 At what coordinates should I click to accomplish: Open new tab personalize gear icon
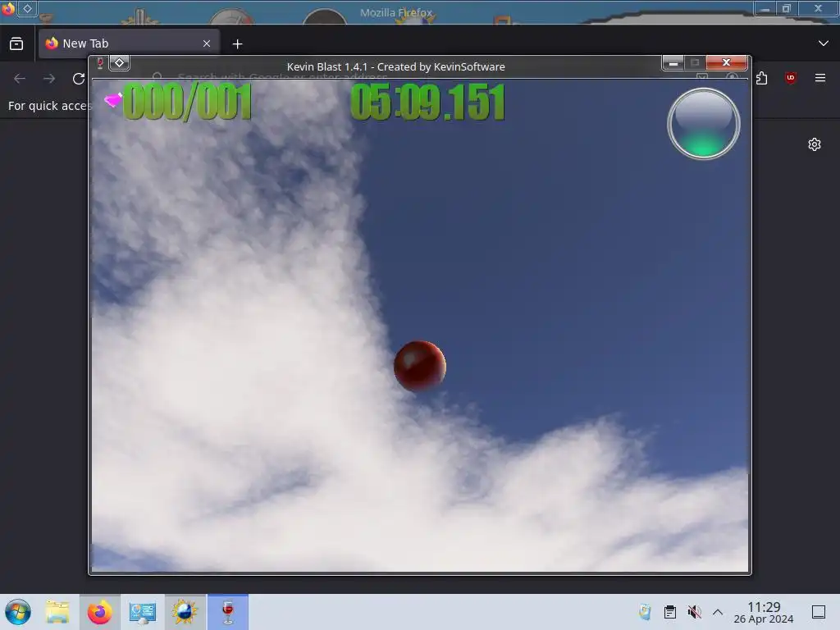[815, 144]
